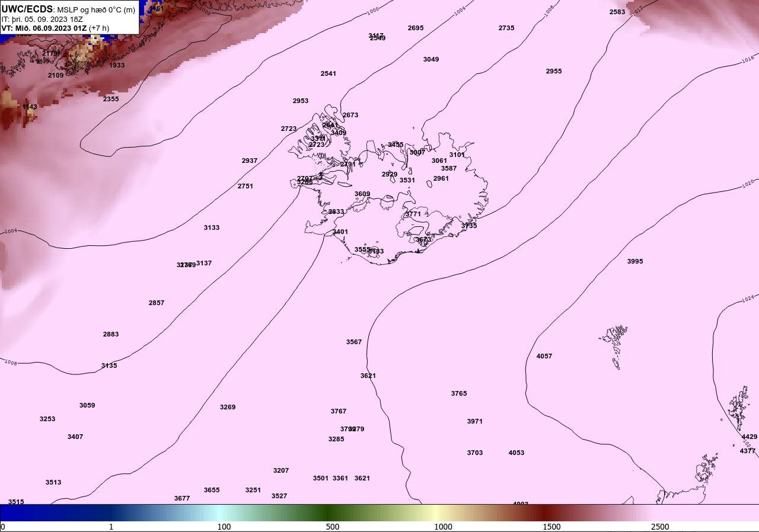Click the map value 3767
The image size is (759, 532).
click(339, 411)
